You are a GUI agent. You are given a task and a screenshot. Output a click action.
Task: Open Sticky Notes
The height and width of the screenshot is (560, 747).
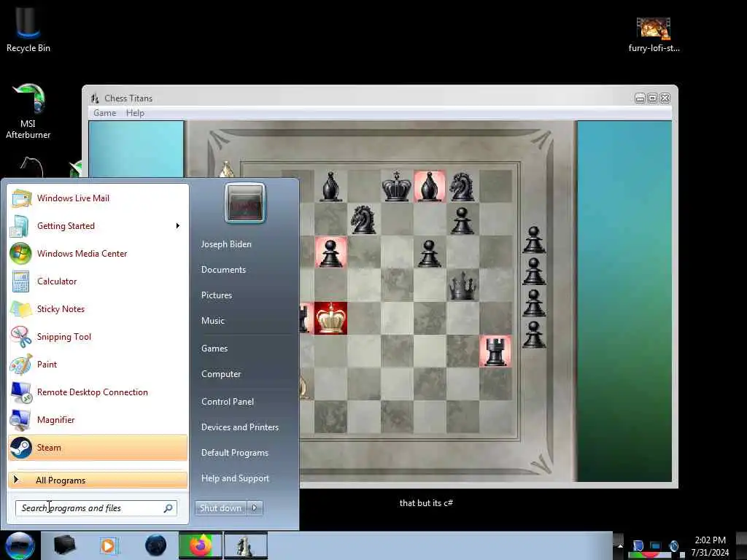pyautogui.click(x=98, y=308)
